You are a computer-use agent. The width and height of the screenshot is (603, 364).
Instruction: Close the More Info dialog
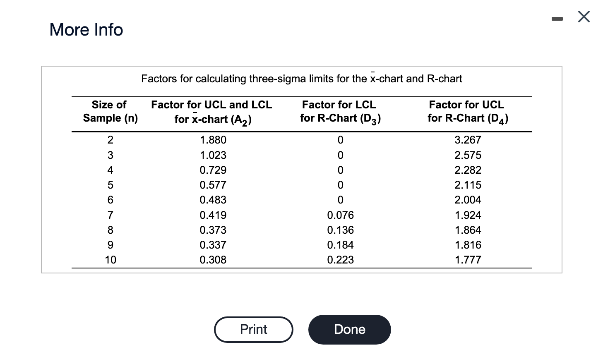[x=584, y=17]
